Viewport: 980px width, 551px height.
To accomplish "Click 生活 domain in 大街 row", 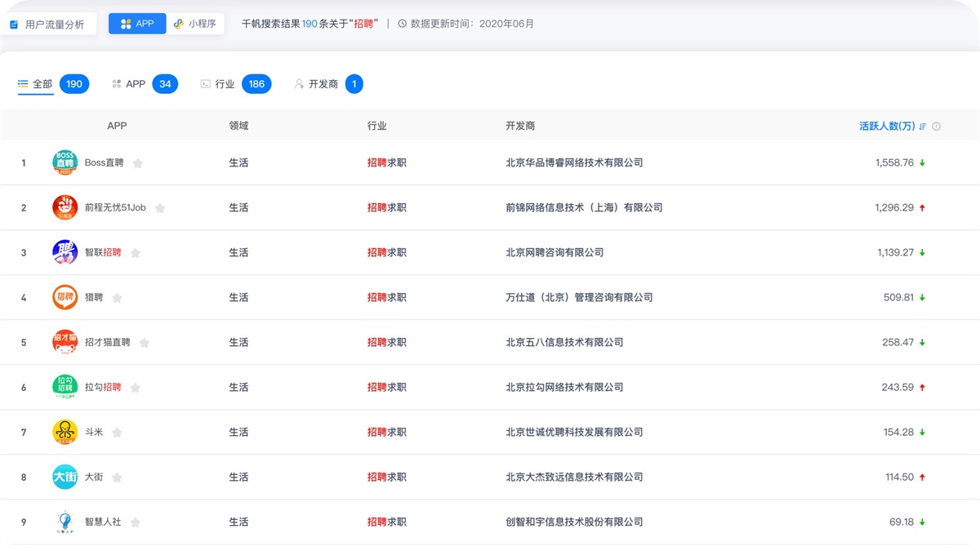I will pyautogui.click(x=238, y=477).
